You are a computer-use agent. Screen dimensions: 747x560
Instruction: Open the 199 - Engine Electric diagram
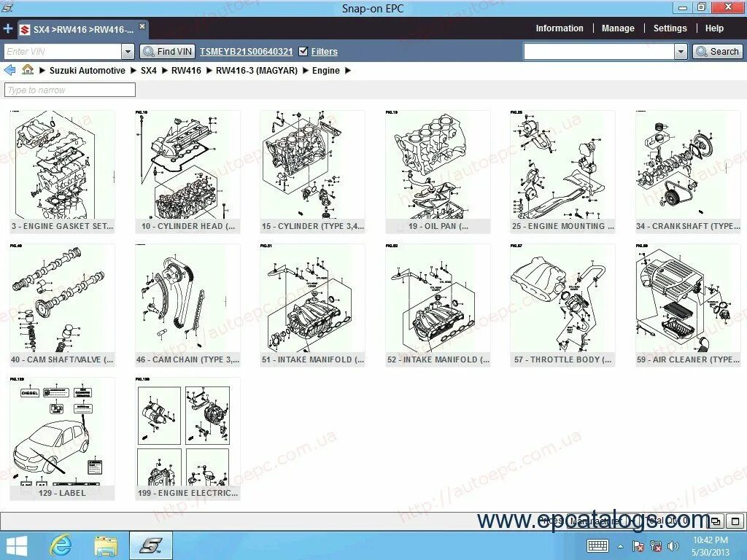point(187,438)
